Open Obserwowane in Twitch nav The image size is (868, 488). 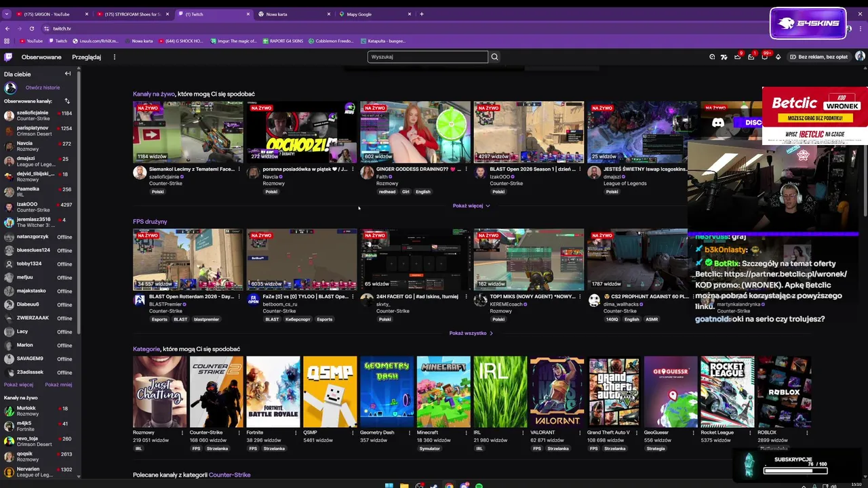[x=41, y=57]
